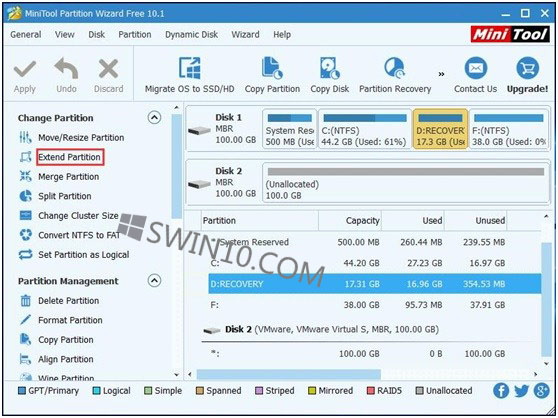Choose Align Partition action
Image resolution: width=558 pixels, height=418 pixels.
click(66, 360)
